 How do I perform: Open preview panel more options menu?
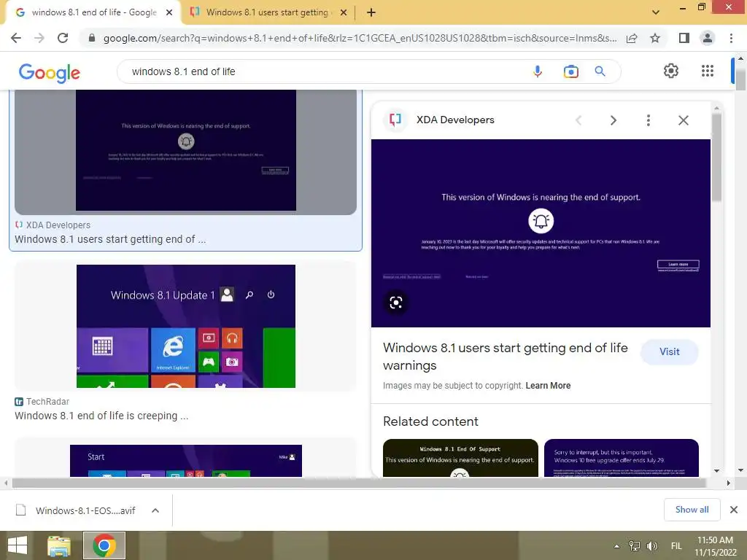[x=649, y=120]
